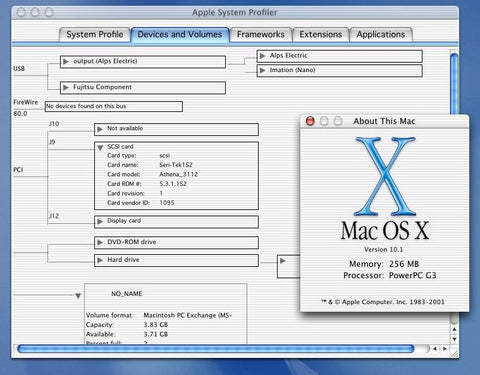Select the 'No devices found on this bus' box
The image size is (480, 375).
pos(114,106)
